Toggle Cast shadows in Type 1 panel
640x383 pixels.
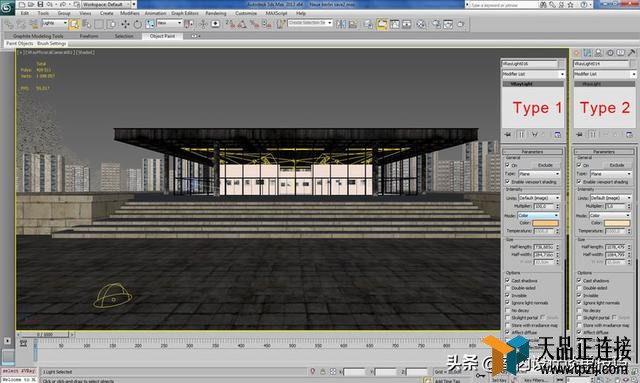[x=508, y=281]
